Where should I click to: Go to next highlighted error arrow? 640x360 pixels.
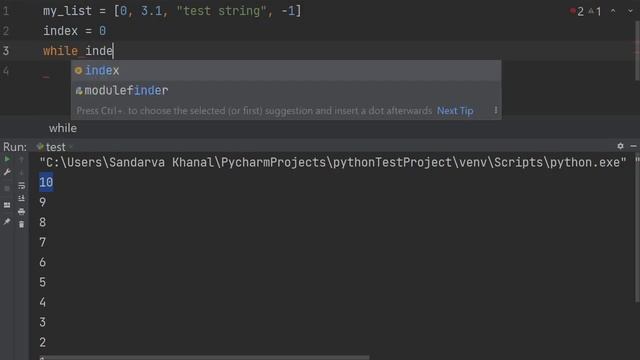(630, 11)
